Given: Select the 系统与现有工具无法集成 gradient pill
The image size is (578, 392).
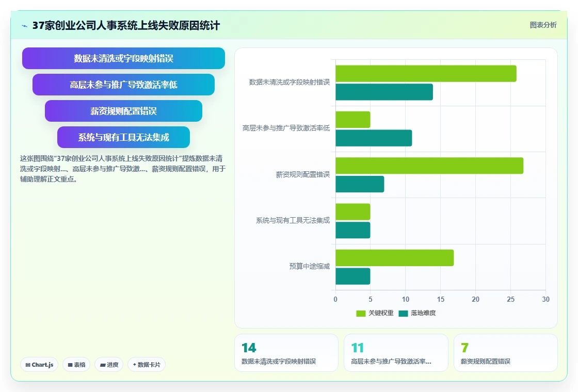Looking at the screenshot, I should pos(123,137).
